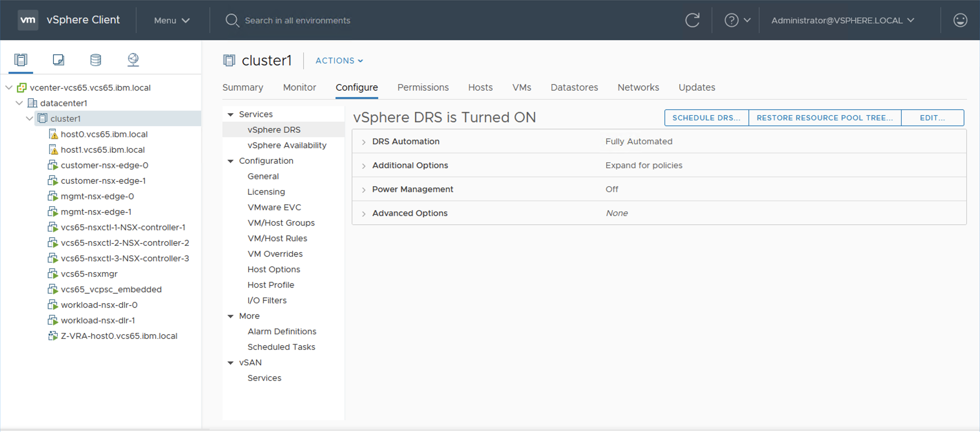Click SCHEDULE DRS... button
Viewport: 980px width, 432px height.
tap(706, 118)
